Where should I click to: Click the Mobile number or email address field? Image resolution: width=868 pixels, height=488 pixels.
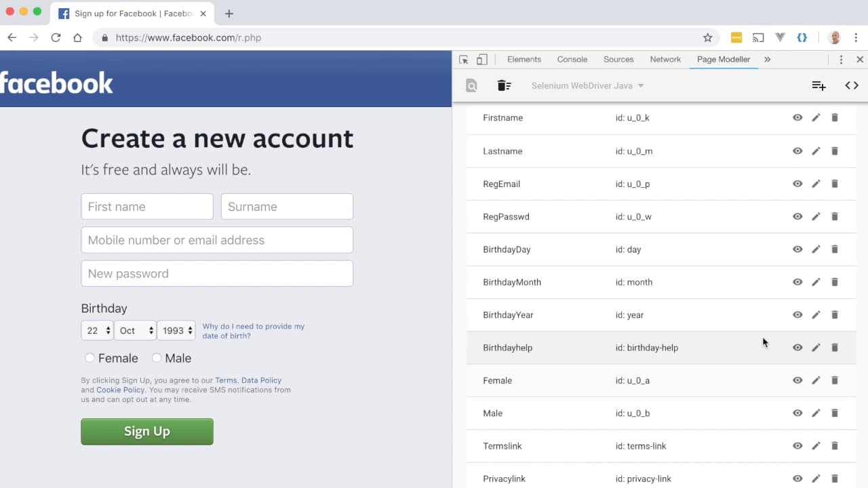point(217,240)
